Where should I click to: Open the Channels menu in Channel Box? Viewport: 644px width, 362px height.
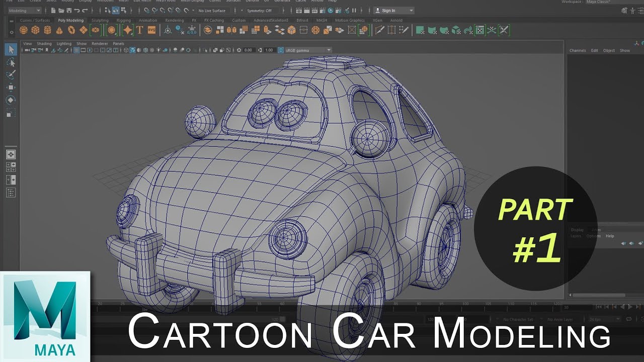578,50
